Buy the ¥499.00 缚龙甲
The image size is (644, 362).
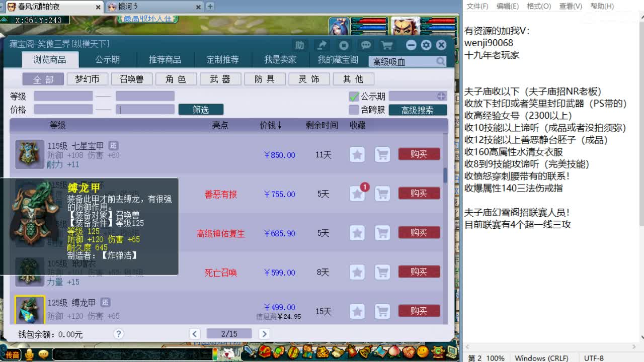[419, 311]
